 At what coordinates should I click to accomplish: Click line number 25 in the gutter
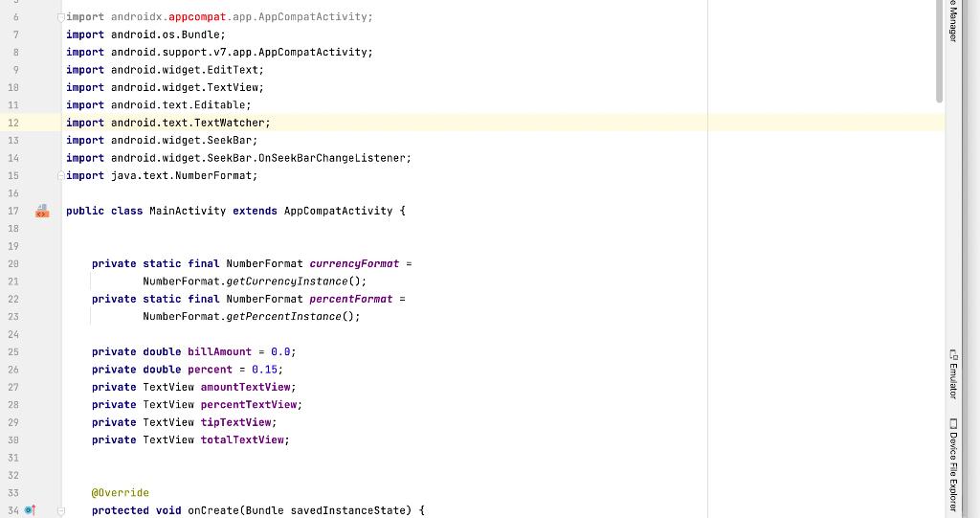(x=13, y=351)
